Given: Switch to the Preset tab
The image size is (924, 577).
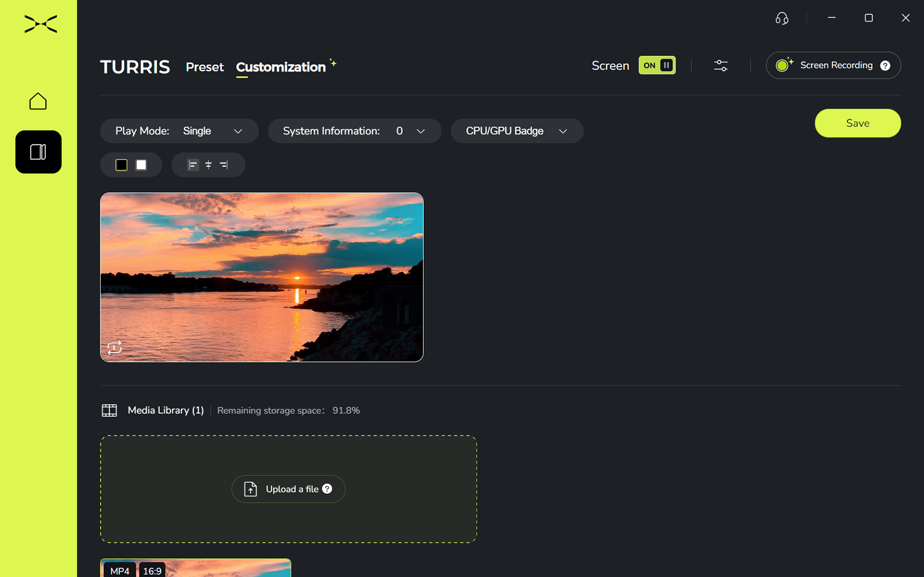Looking at the screenshot, I should 204,67.
